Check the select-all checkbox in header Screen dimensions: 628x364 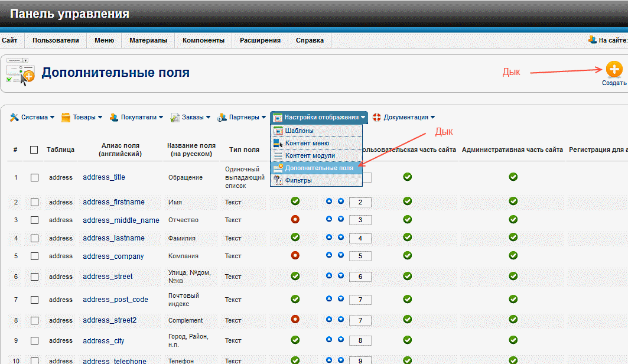(34, 150)
